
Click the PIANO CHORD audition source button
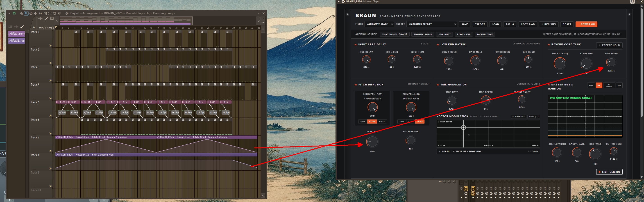click(463, 34)
